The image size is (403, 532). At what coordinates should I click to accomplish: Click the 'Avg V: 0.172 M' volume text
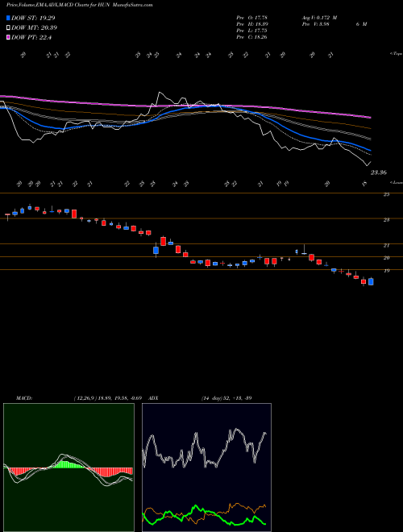tap(319, 18)
